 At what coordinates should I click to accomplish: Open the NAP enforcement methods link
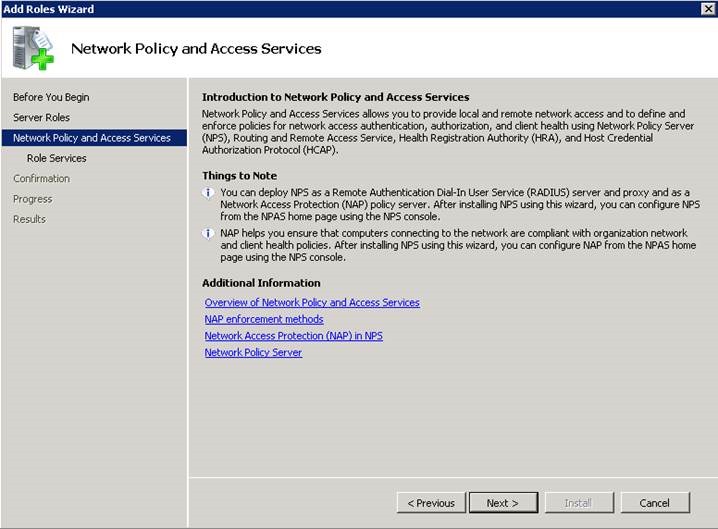264,319
